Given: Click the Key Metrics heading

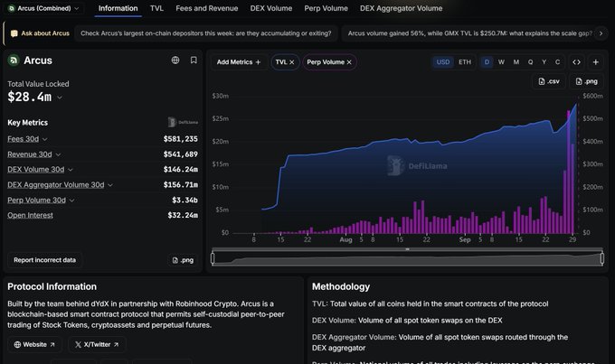Looking at the screenshot, I should click(27, 123).
